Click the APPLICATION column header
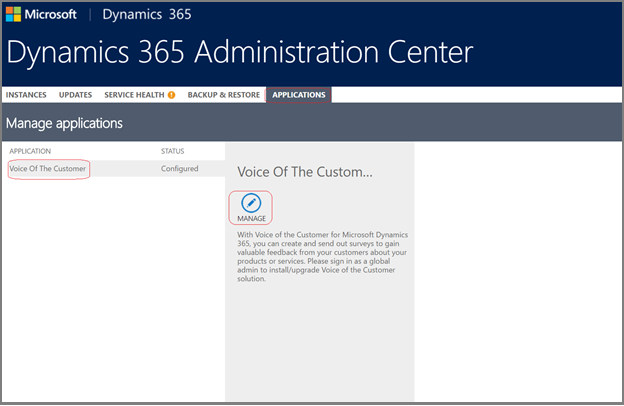Viewport: 624px width, 406px height. (x=30, y=151)
